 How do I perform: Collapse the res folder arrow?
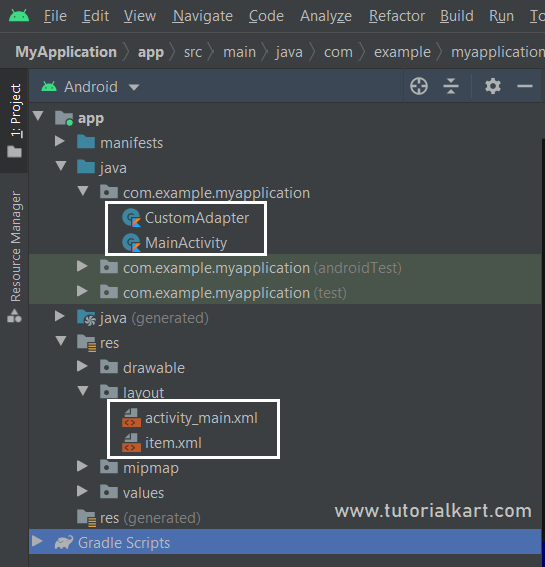61,341
